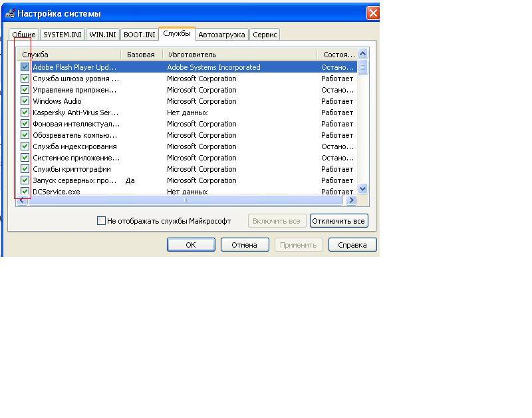Switch to the Общие tab
Screen dimensions: 532x418
tap(24, 35)
